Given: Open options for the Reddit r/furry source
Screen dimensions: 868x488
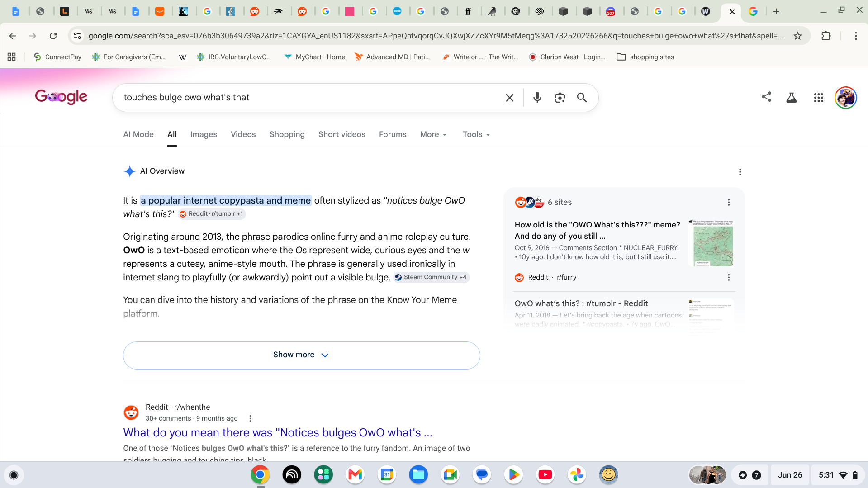Looking at the screenshot, I should 729,277.
